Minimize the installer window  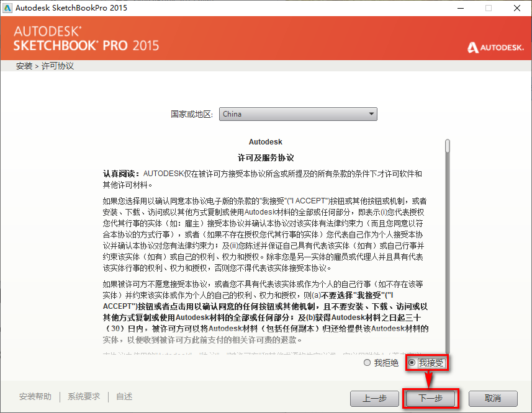pos(460,8)
